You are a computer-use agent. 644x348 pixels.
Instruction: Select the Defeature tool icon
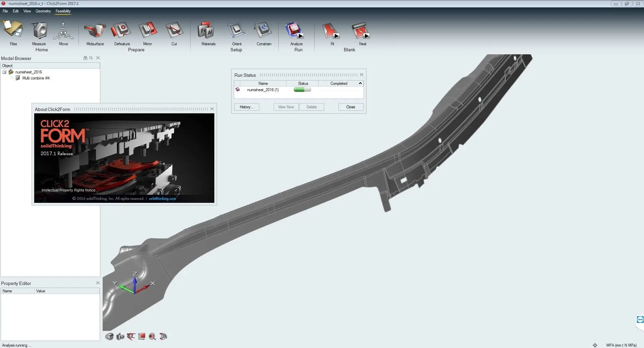coord(121,31)
